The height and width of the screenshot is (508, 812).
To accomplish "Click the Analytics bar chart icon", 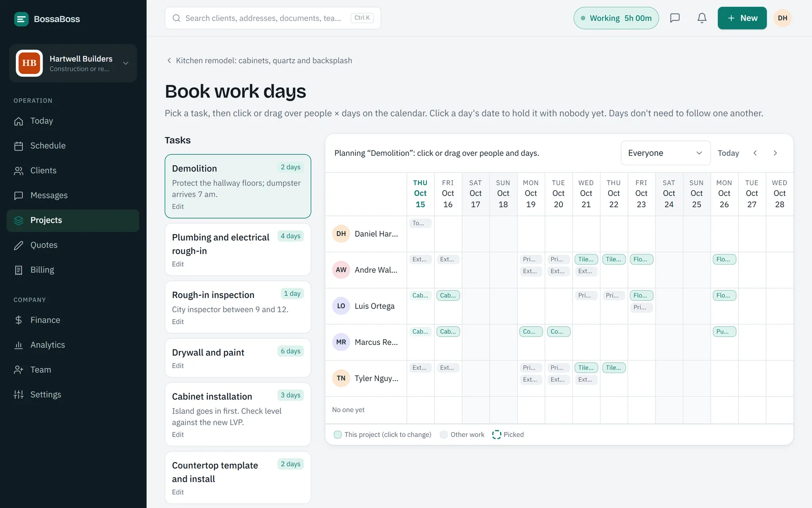I will pyautogui.click(x=18, y=345).
